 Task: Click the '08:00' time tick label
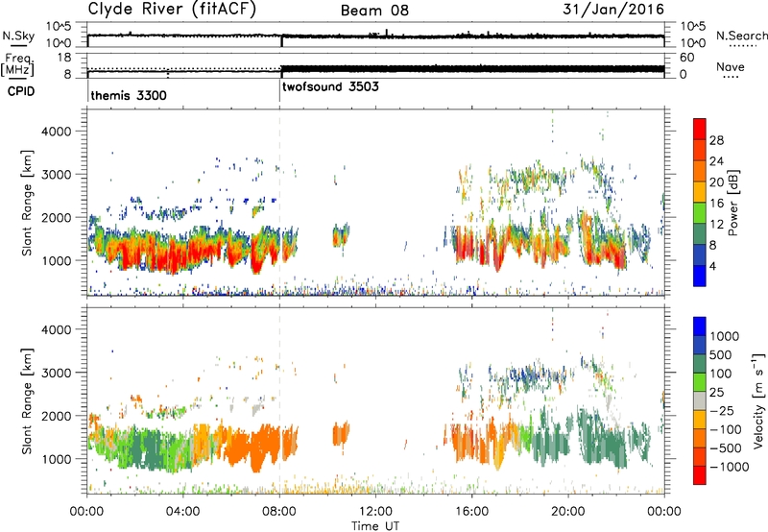click(279, 511)
